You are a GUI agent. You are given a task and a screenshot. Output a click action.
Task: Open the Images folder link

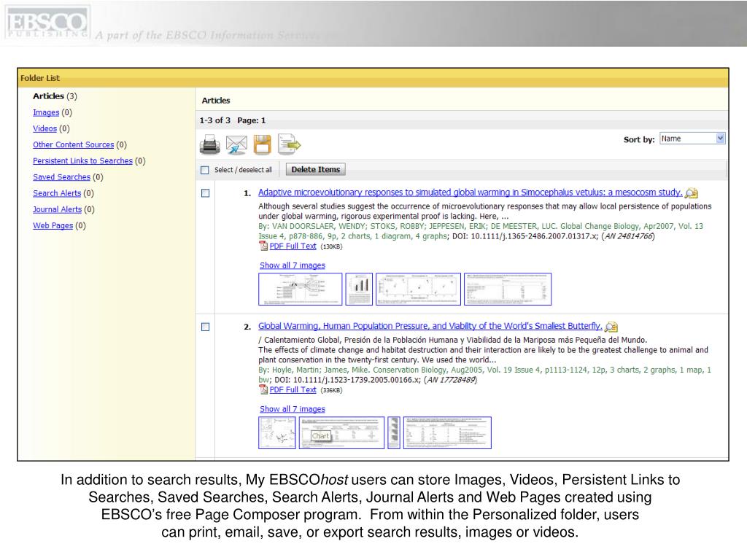click(x=46, y=112)
